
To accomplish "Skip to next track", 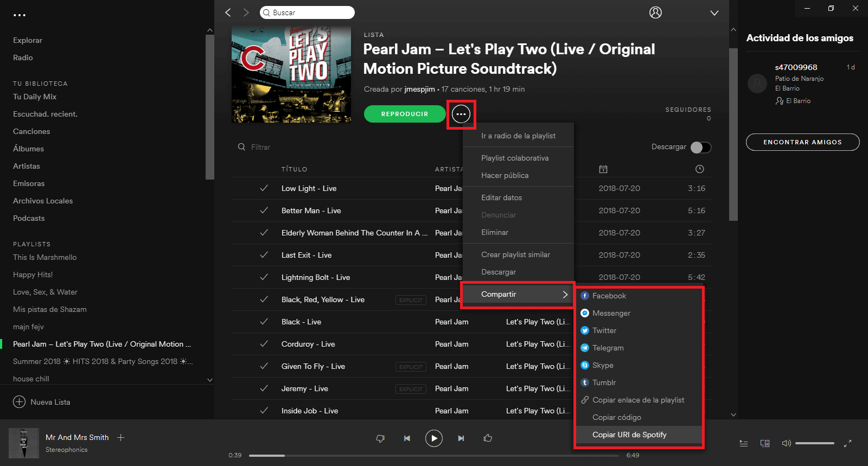I will click(x=461, y=438).
